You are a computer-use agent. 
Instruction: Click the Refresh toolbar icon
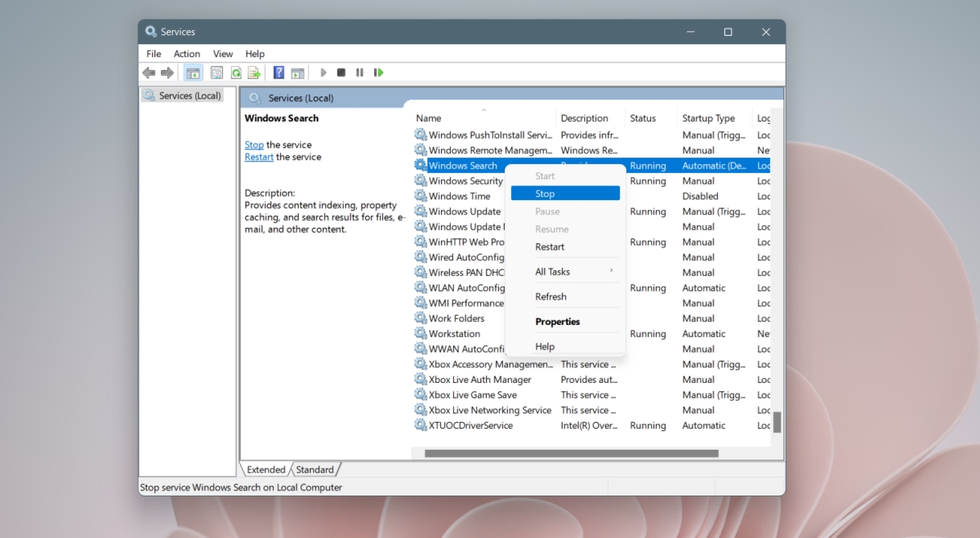(x=236, y=73)
